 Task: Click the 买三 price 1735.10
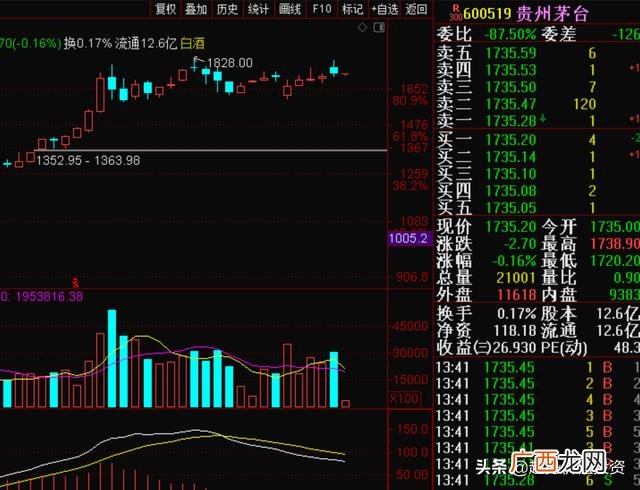point(511,174)
